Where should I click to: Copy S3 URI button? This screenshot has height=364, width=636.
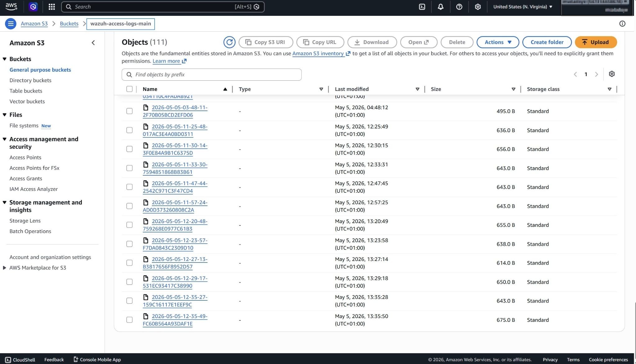pos(266,42)
